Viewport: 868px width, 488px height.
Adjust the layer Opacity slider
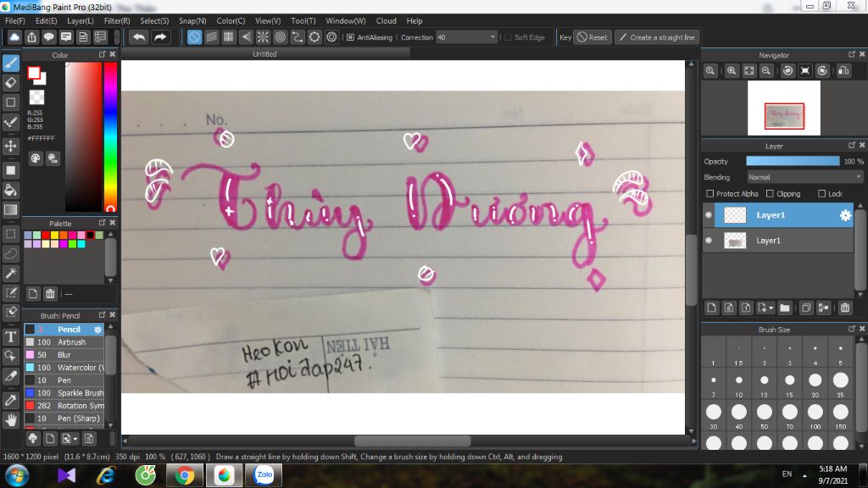(793, 161)
